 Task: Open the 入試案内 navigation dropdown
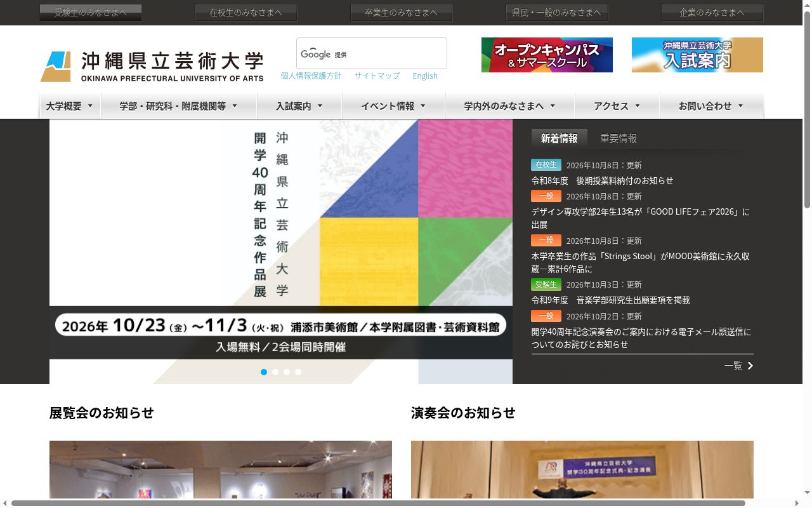(x=299, y=106)
